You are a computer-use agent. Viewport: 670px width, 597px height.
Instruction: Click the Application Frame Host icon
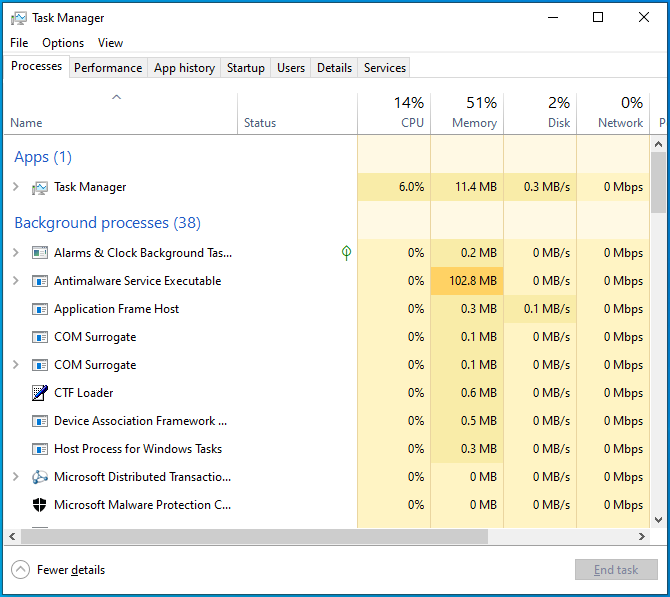coord(40,309)
